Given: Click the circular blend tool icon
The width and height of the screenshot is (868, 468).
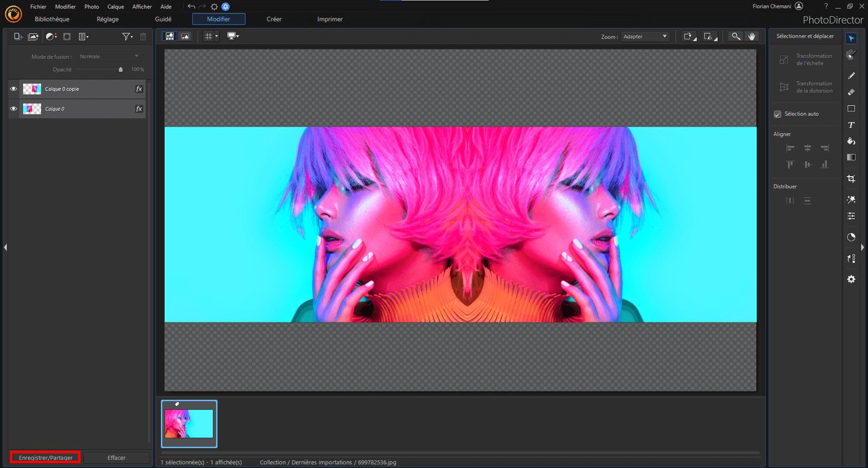Looking at the screenshot, I should (x=851, y=237).
